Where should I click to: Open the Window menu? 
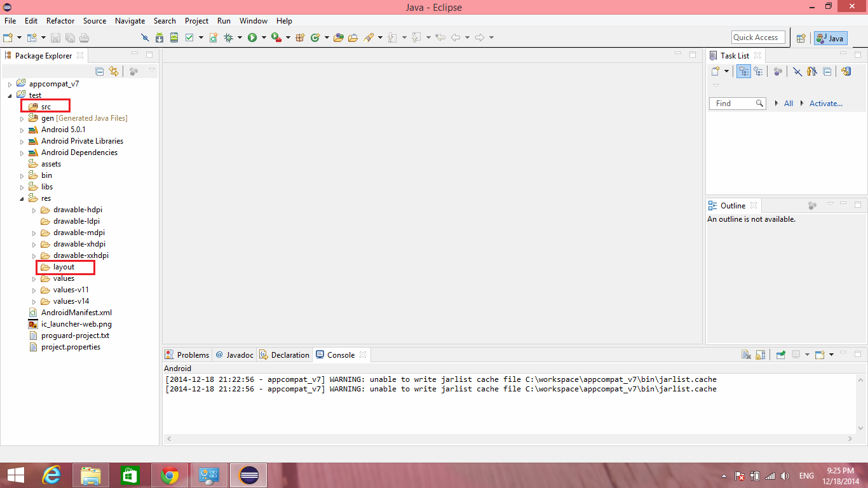[x=254, y=21]
